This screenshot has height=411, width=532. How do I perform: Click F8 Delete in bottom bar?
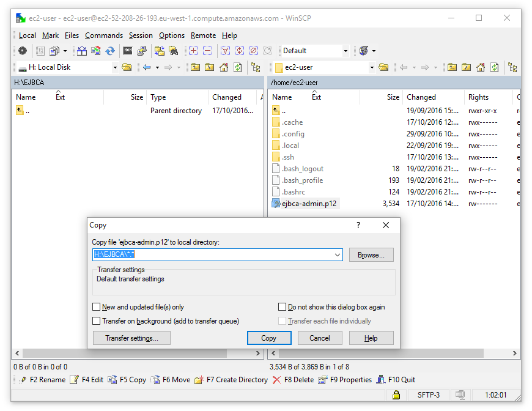(293, 380)
